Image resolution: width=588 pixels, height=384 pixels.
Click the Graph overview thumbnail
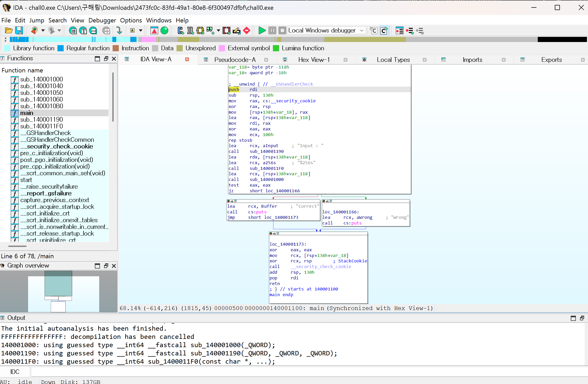pyautogui.click(x=59, y=291)
